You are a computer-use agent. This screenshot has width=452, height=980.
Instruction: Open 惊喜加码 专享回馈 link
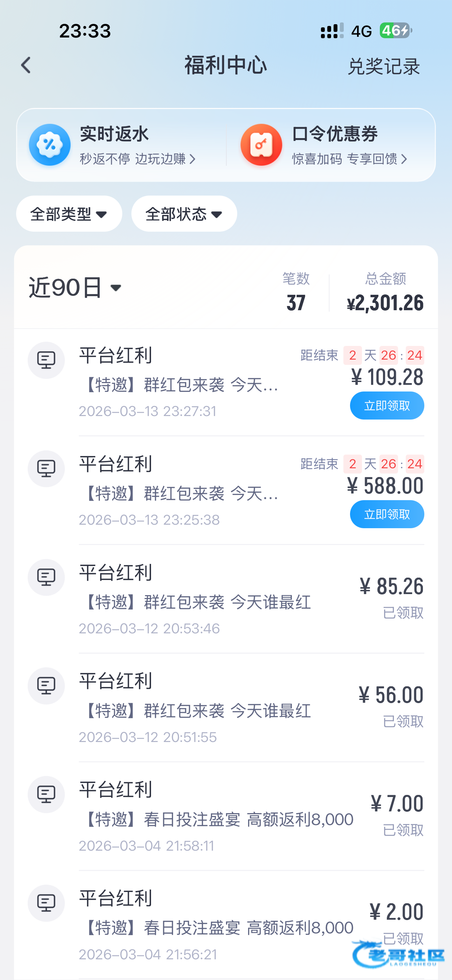point(349,159)
